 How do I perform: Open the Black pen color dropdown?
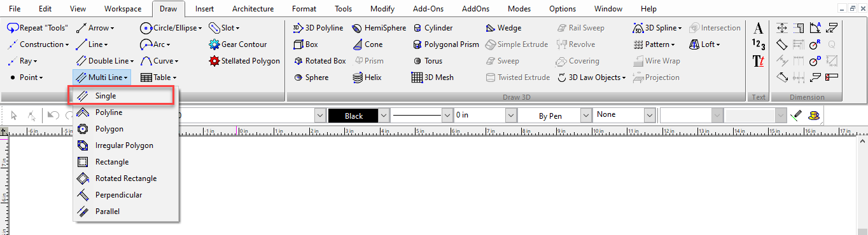tap(384, 116)
